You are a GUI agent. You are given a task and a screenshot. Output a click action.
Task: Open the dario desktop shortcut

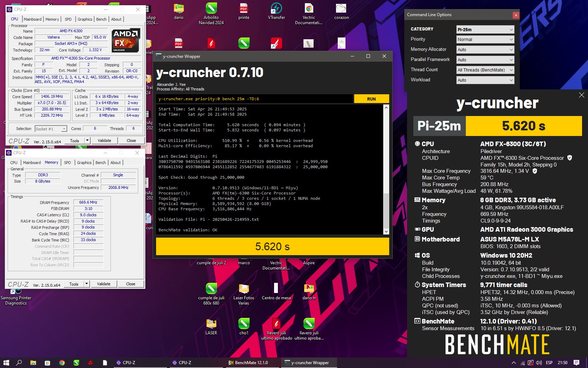(x=178, y=11)
